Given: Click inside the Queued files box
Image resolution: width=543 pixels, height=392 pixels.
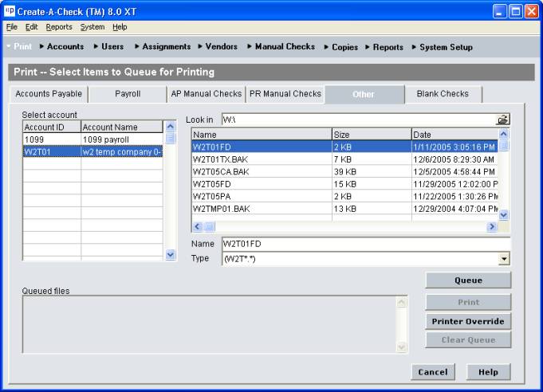Looking at the screenshot, I should [x=210, y=324].
